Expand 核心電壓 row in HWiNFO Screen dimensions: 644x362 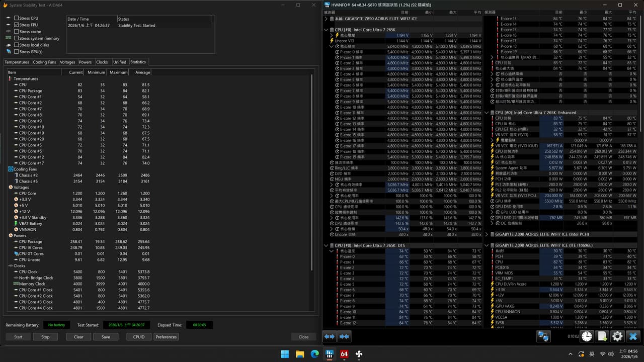(x=332, y=35)
